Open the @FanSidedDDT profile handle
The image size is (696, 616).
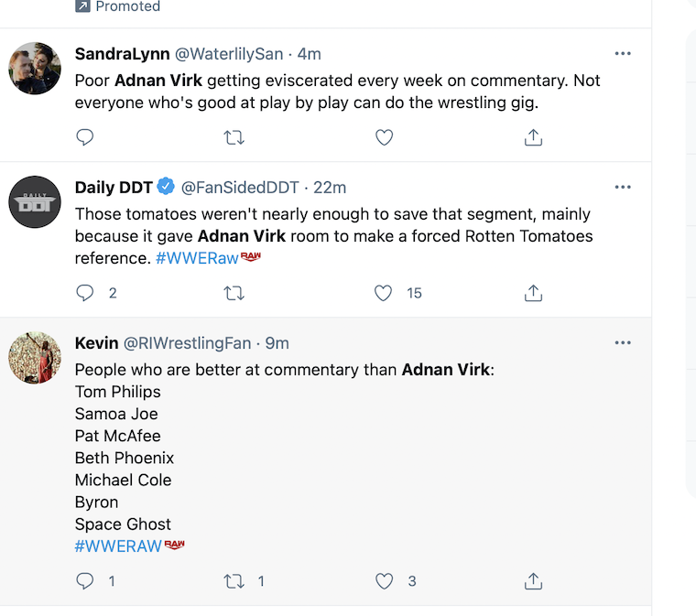[240, 188]
